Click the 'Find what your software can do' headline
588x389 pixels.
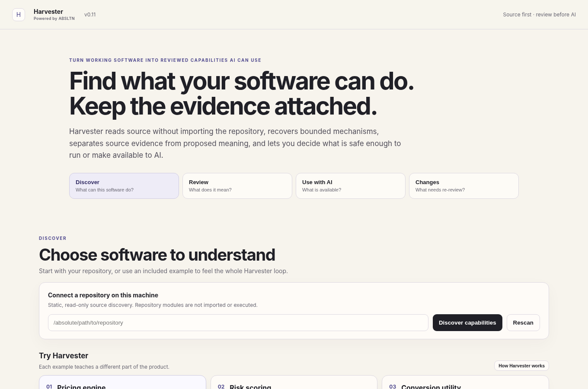tap(241, 81)
